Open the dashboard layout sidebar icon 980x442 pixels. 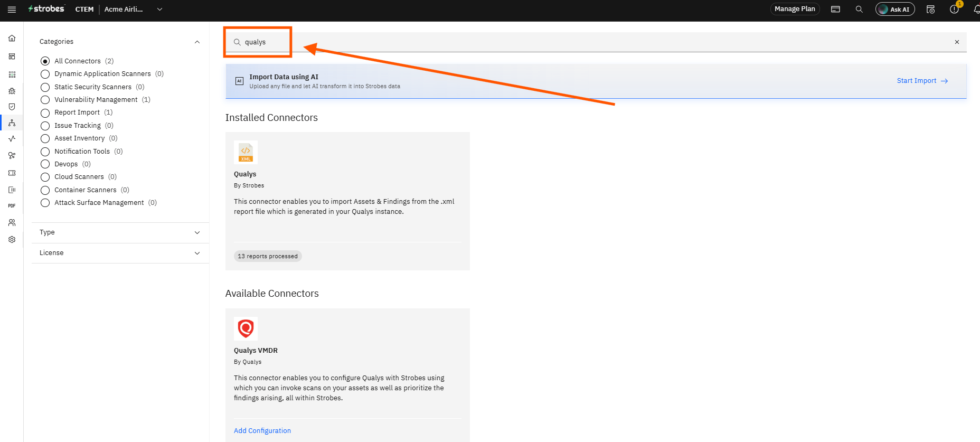click(12, 57)
